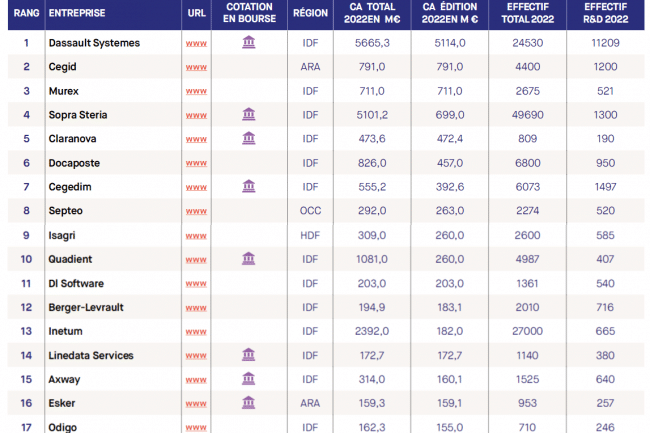Click the stock listing icon for Dassault Systemes
This screenshot has height=433, width=650.
pos(249,42)
